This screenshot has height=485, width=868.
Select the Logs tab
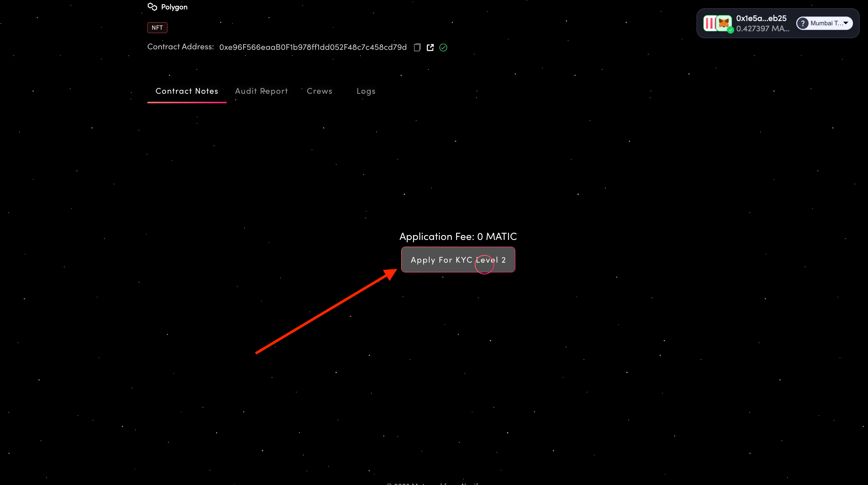pos(366,91)
